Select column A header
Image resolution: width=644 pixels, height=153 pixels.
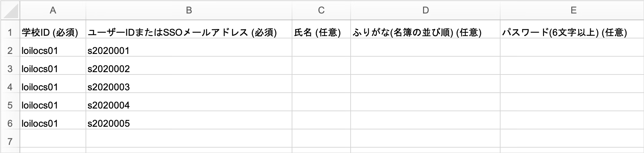53,11
